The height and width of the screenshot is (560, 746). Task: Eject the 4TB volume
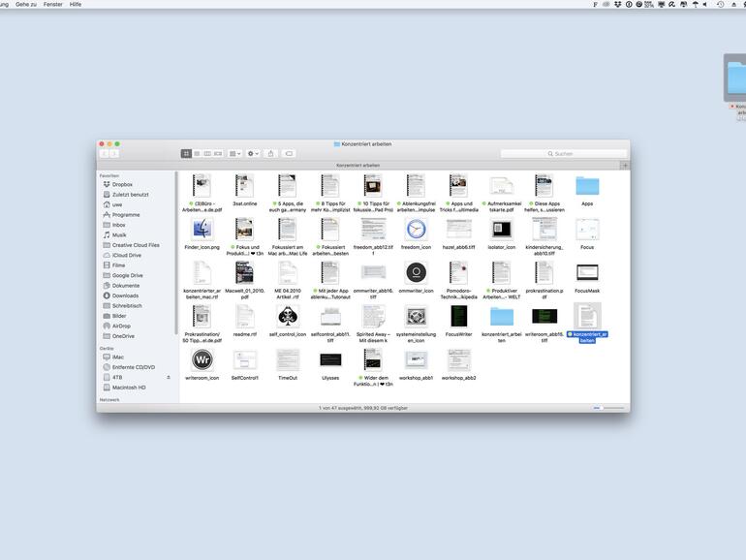[169, 378]
